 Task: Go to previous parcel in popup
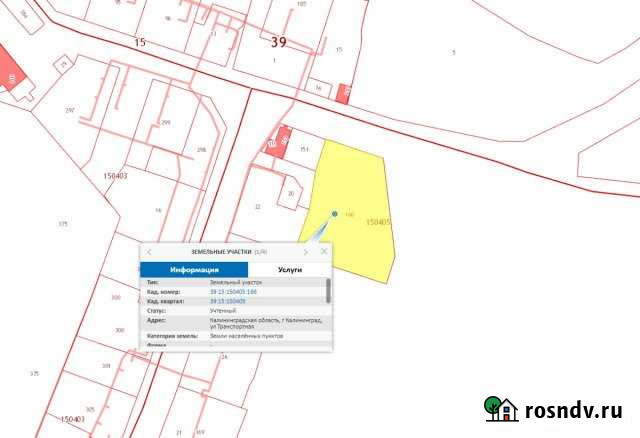coord(149,252)
